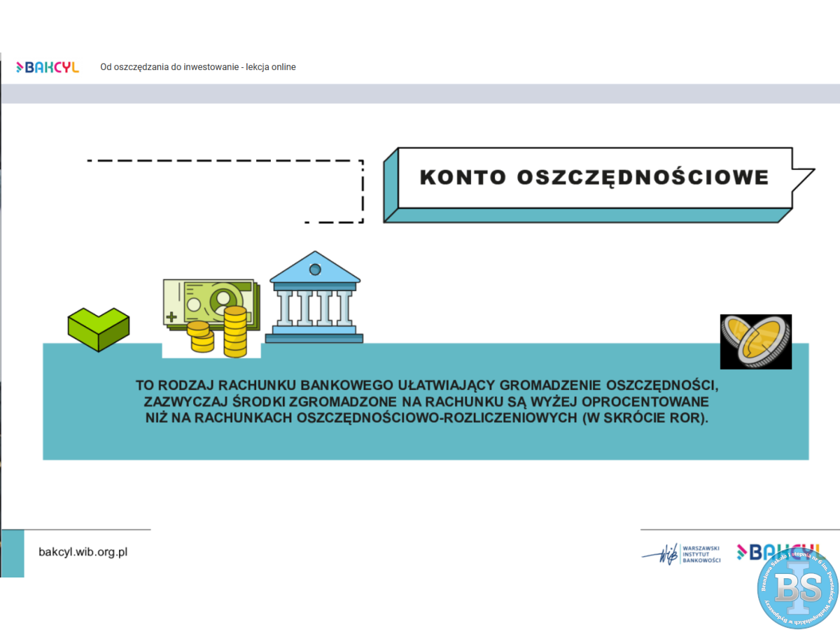Click the text line starting 'ZAZWYCZAJ ŚRODKI ZGROMADZONE'
The height and width of the screenshot is (630, 840).
coord(426,402)
